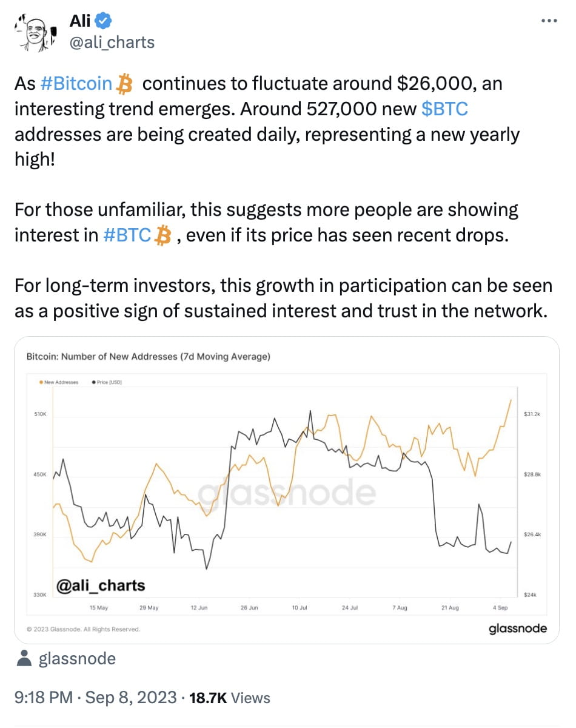Viewport: 576px width, 728px height.
Task: Click the person icon next to glassnode tag
Action: coord(24,658)
